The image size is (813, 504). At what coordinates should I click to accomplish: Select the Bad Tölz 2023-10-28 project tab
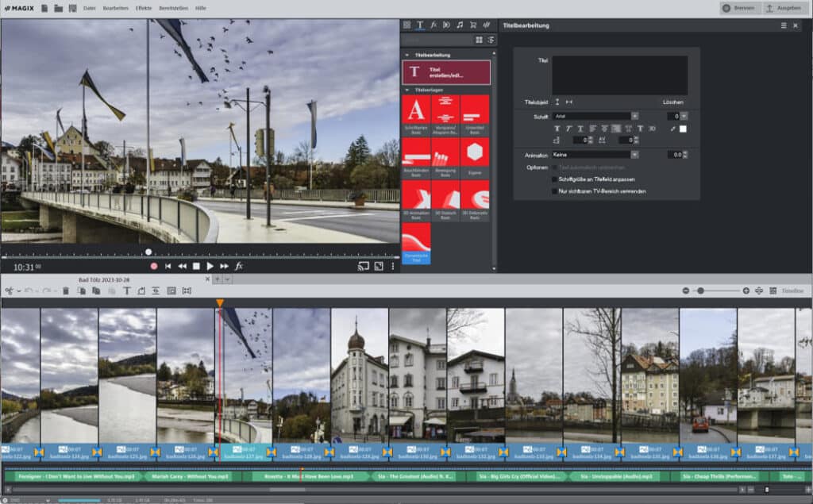104,279
